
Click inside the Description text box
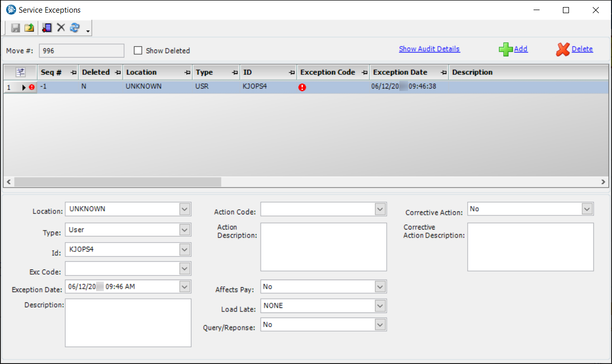pyautogui.click(x=128, y=323)
